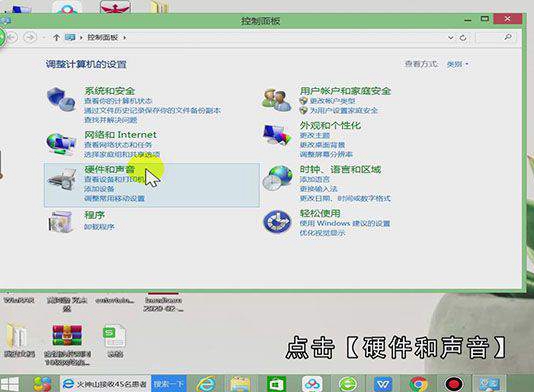
Task: Open the recent locations dropdown arrow
Action: click(x=44, y=37)
